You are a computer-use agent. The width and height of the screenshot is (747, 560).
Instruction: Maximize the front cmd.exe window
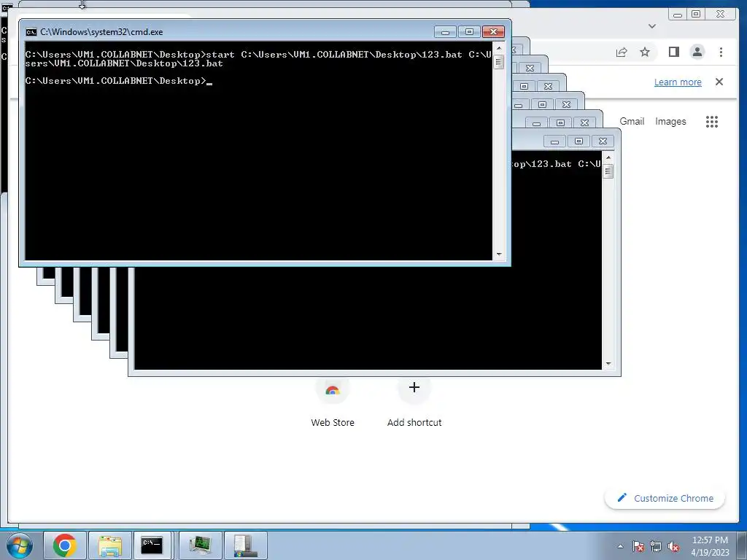click(x=469, y=32)
